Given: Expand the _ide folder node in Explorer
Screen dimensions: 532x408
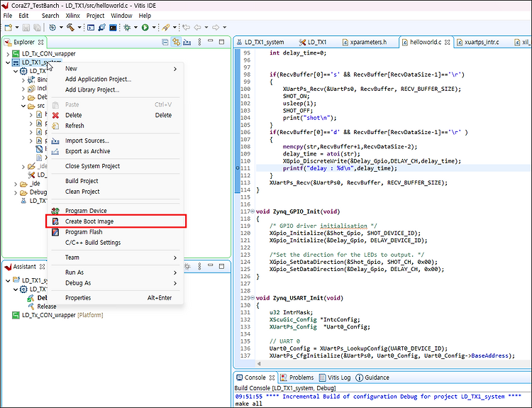Looking at the screenshot, I should pos(16,184).
